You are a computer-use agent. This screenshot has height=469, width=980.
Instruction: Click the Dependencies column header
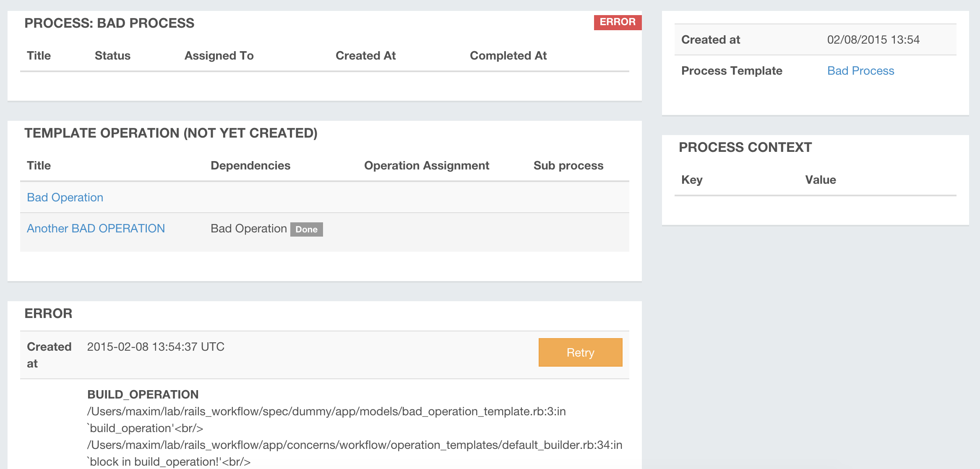point(250,165)
